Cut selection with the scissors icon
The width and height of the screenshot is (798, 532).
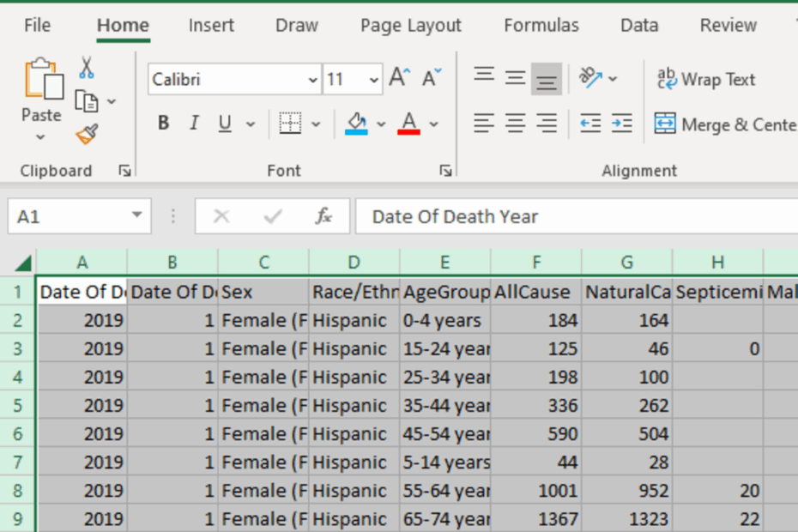coord(87,68)
